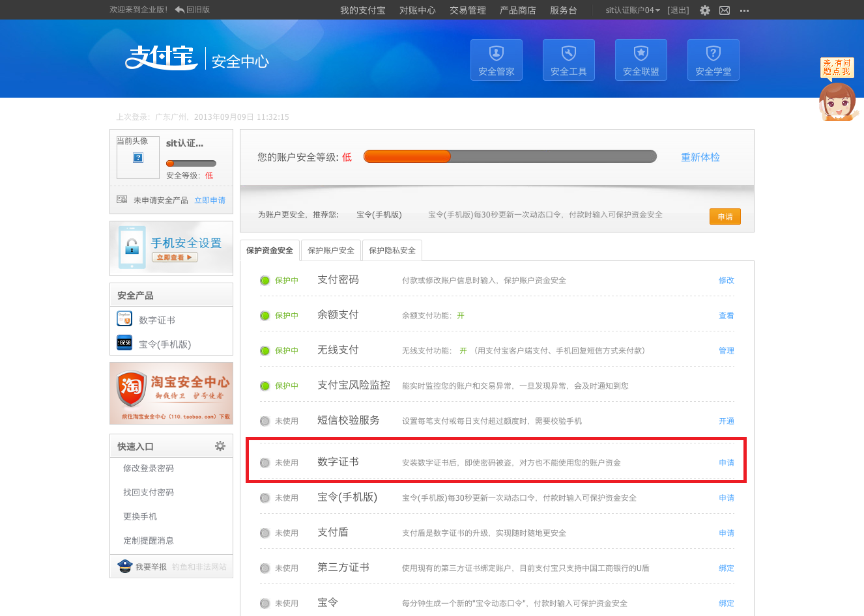Click 申请 in the 数字证书 row
The height and width of the screenshot is (616, 864).
[727, 463]
